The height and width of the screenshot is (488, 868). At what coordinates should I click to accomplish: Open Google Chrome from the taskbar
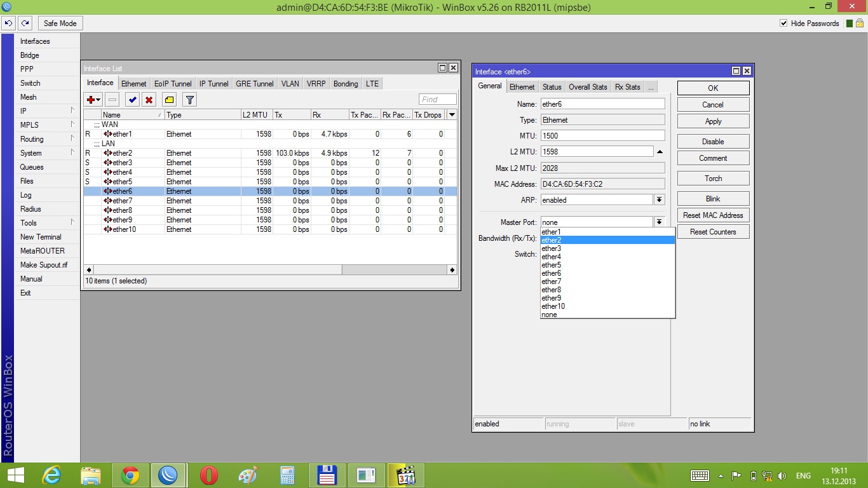click(130, 475)
